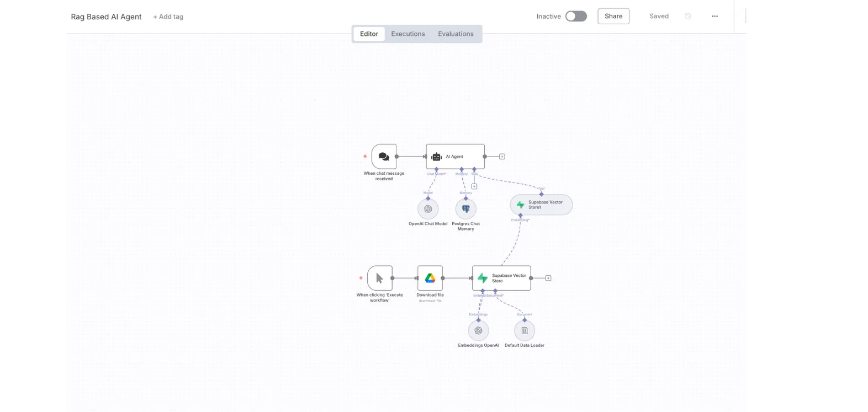868x412 pixels.
Task: Open the OpenAI Chat Model node
Action: [x=428, y=209]
